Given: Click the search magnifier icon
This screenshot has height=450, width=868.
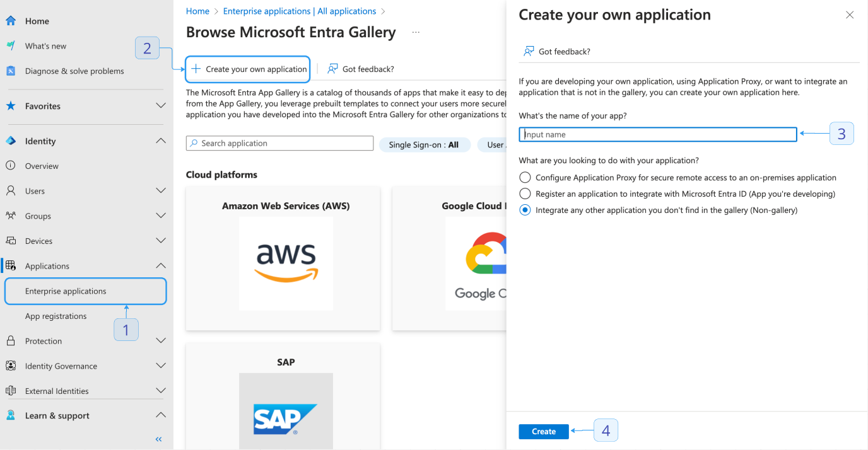Looking at the screenshot, I should [194, 143].
